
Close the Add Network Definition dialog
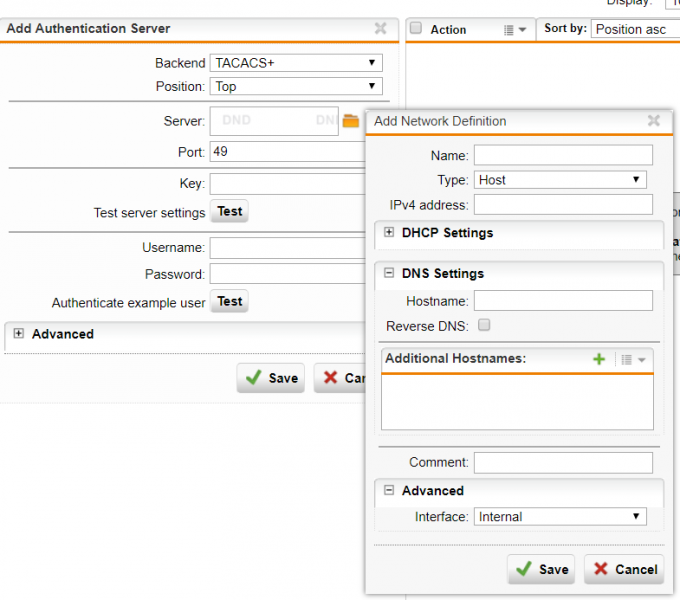(654, 121)
